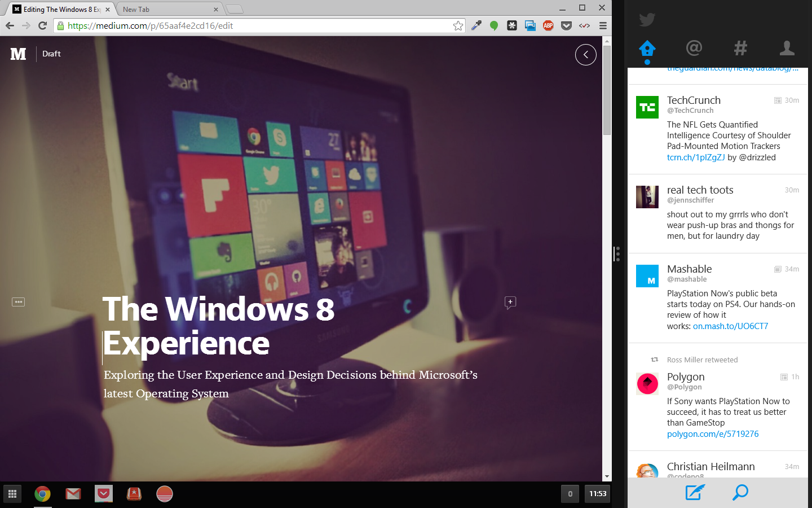Click the page vertical scrollbar thumb
The width and height of the screenshot is (812, 508).
point(607,90)
